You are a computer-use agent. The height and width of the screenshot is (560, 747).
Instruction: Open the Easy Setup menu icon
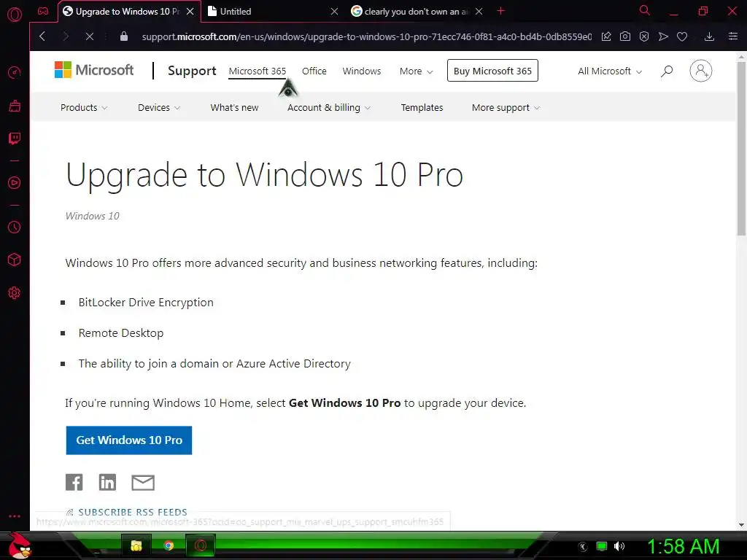733,36
